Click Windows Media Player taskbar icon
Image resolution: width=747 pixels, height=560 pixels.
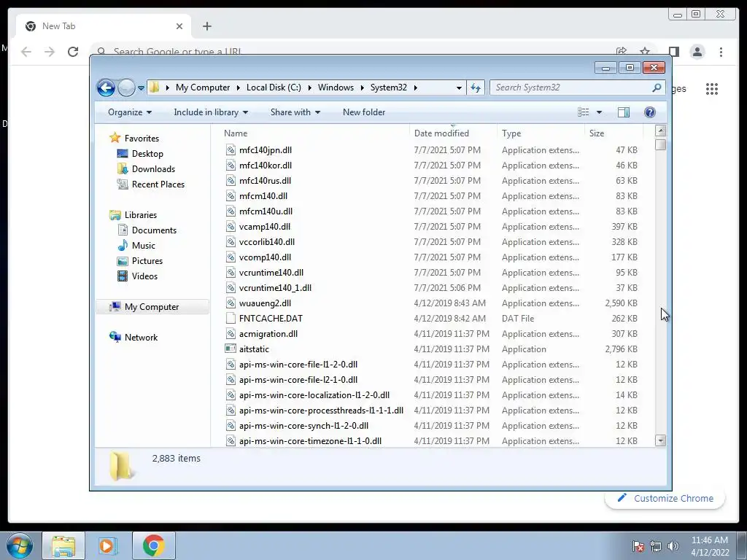(108, 545)
